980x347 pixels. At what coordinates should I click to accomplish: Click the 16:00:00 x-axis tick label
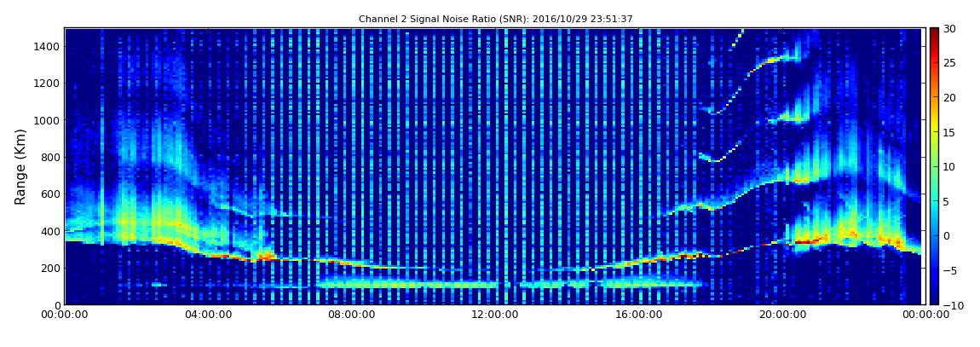[638, 315]
